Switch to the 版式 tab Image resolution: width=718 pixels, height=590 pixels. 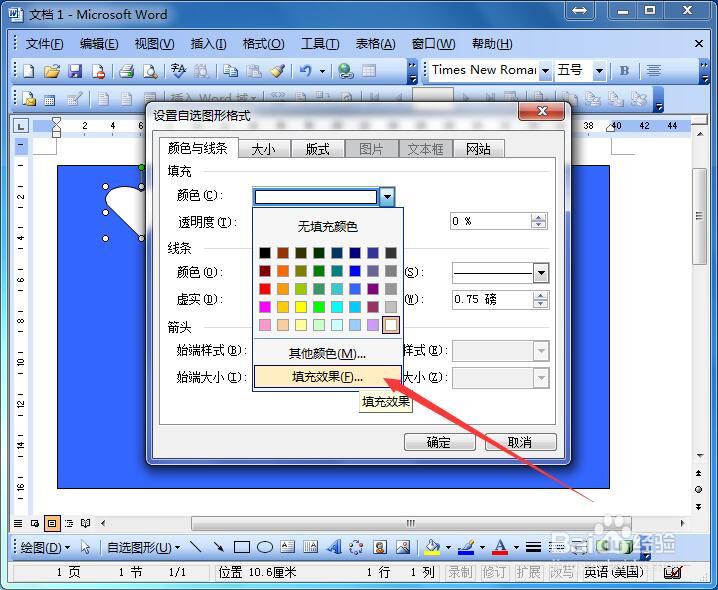(317, 149)
